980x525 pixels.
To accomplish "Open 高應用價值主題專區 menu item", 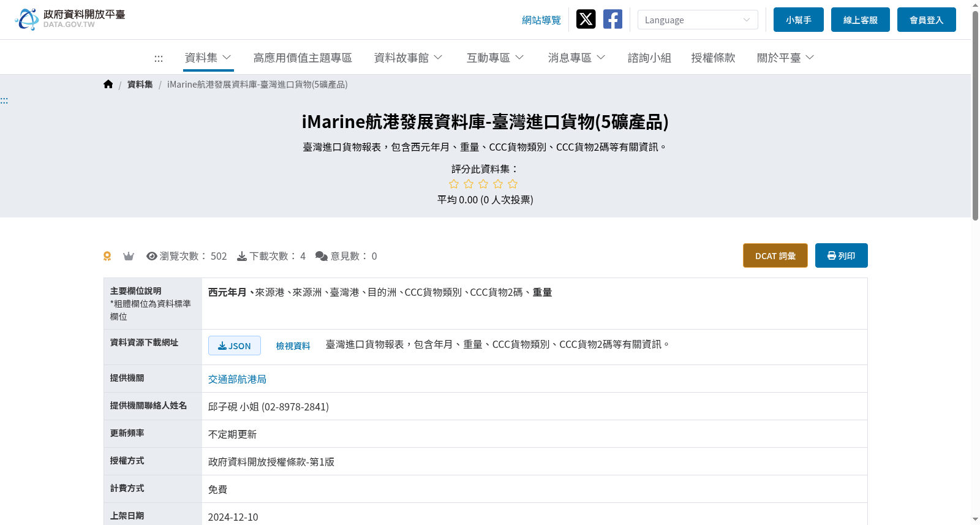I will (303, 58).
